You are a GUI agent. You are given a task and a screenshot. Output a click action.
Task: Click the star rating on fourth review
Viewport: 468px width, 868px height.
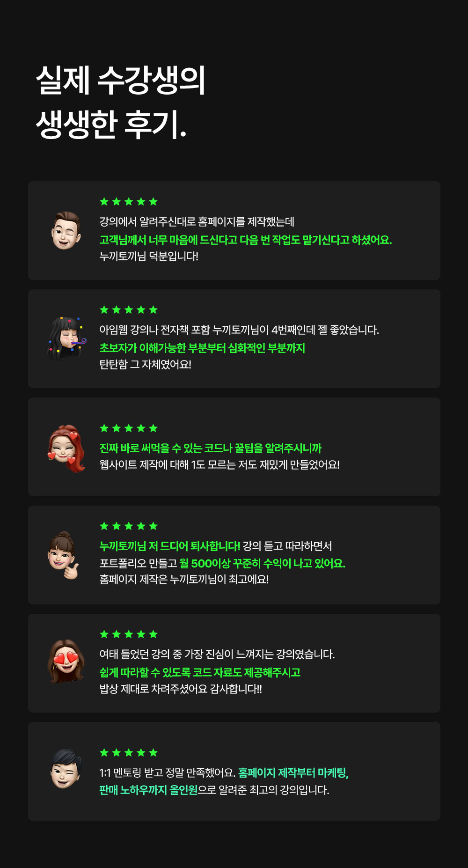coord(129,526)
